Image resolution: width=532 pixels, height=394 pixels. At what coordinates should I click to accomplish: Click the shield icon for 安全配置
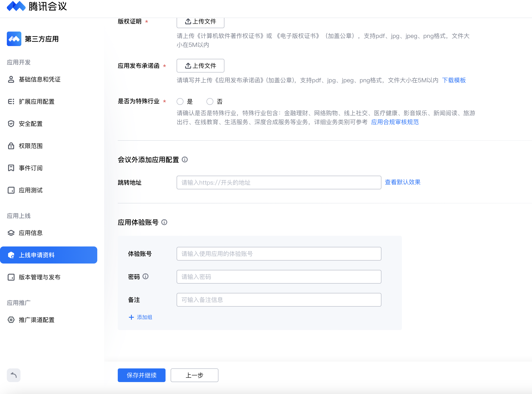click(11, 124)
